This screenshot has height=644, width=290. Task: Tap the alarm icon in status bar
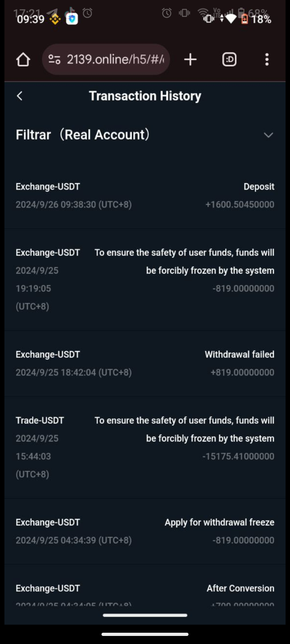click(x=87, y=13)
